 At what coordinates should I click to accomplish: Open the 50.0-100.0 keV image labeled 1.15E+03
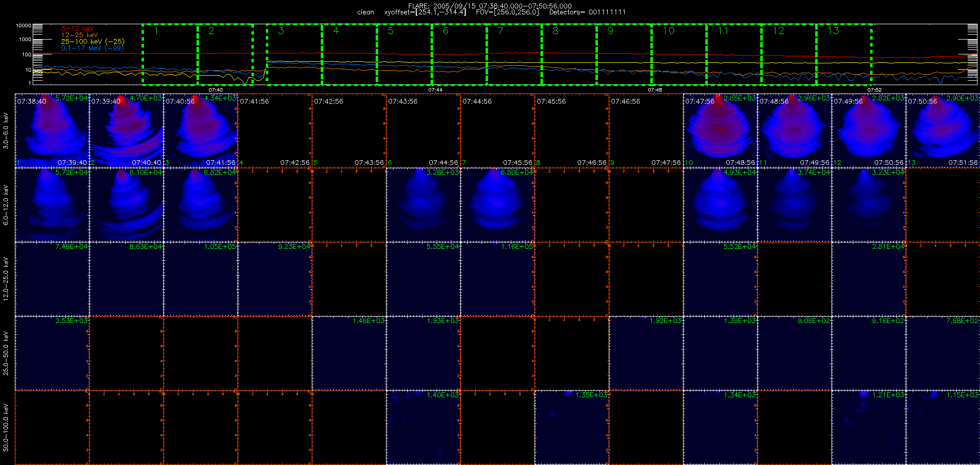point(943,427)
